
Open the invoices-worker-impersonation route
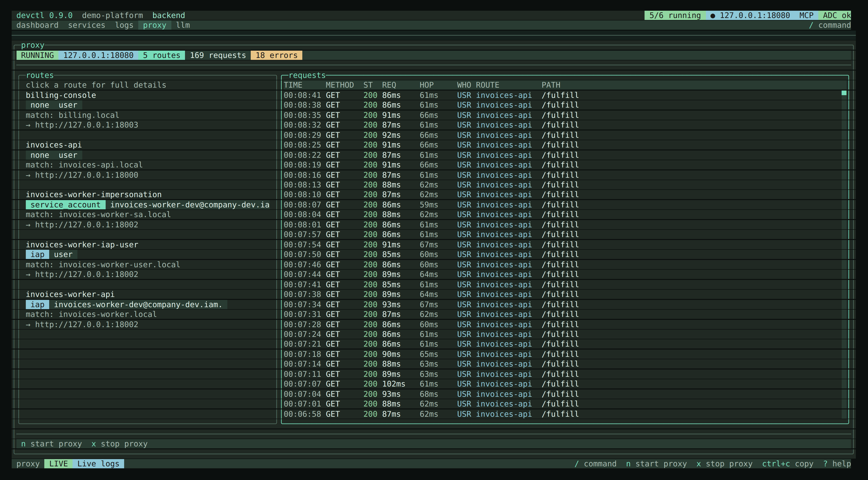point(94,195)
